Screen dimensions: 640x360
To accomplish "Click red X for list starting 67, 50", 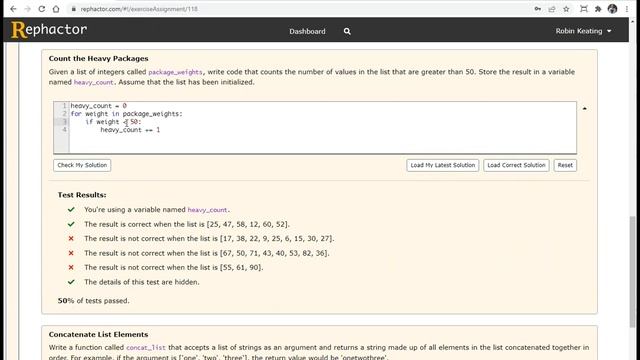I will click(x=71, y=253).
